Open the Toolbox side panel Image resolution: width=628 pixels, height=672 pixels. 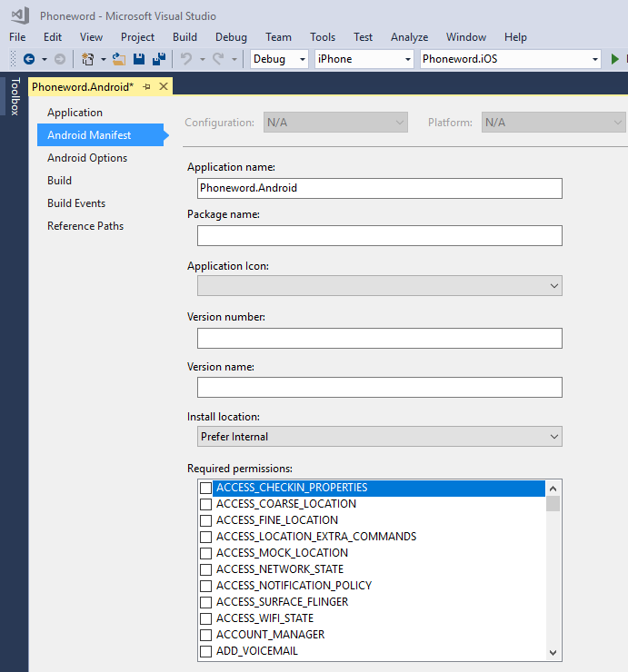14,97
